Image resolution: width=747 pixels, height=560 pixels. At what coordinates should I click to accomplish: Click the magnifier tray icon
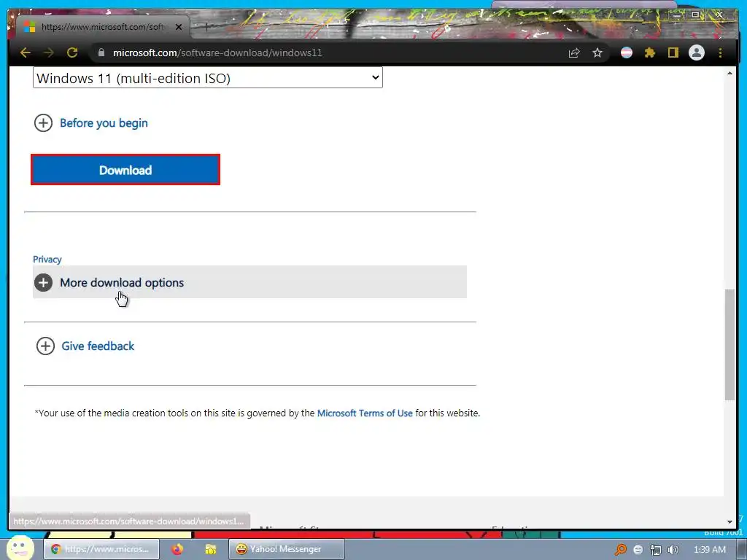pos(620,550)
